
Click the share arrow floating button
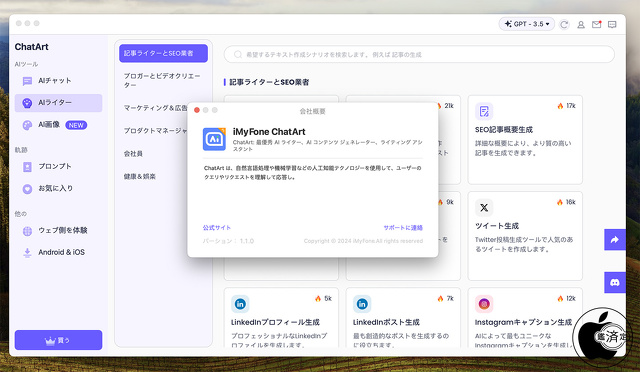[x=615, y=240]
